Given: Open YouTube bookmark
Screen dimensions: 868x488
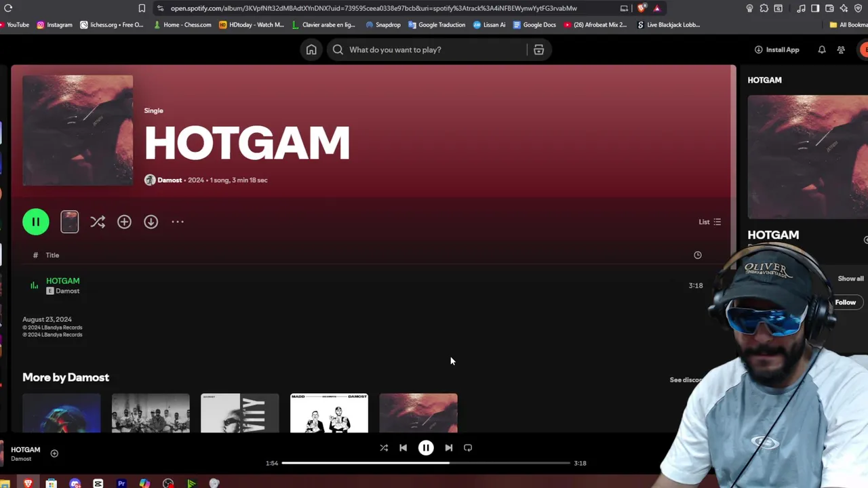Looking at the screenshot, I should click(14, 24).
